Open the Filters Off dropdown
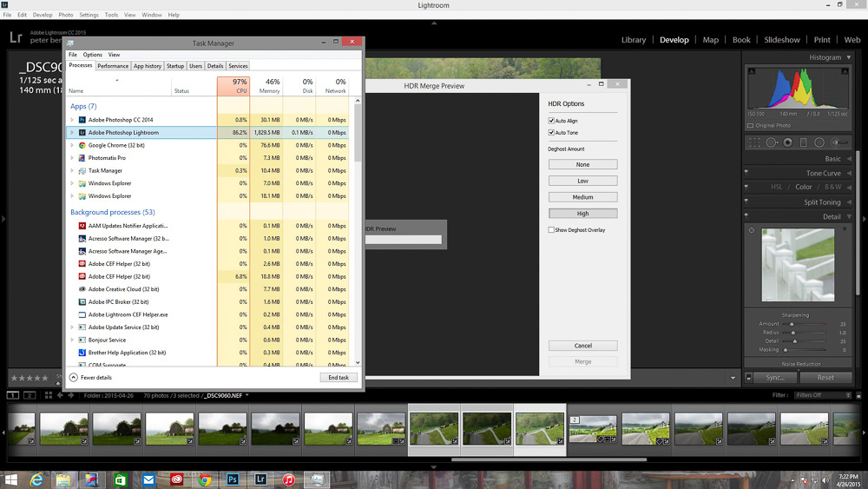This screenshot has height=489, width=868. [x=821, y=395]
